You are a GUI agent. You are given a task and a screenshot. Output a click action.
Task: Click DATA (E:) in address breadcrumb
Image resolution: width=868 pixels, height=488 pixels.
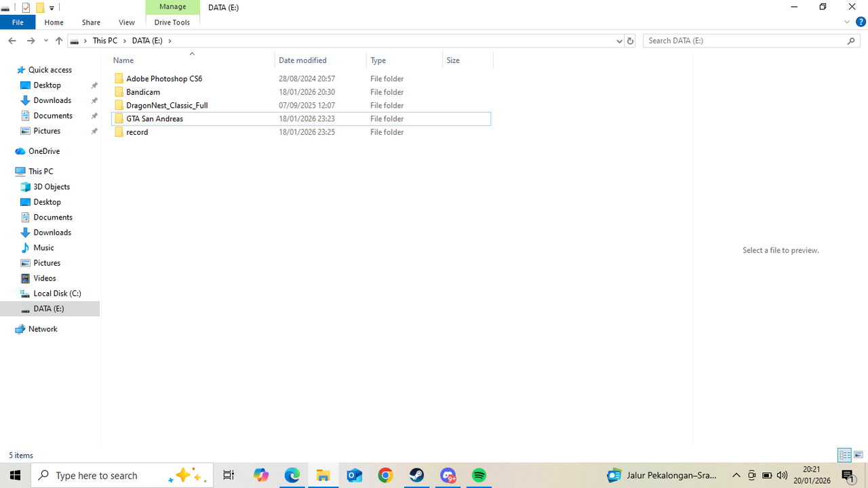147,41
